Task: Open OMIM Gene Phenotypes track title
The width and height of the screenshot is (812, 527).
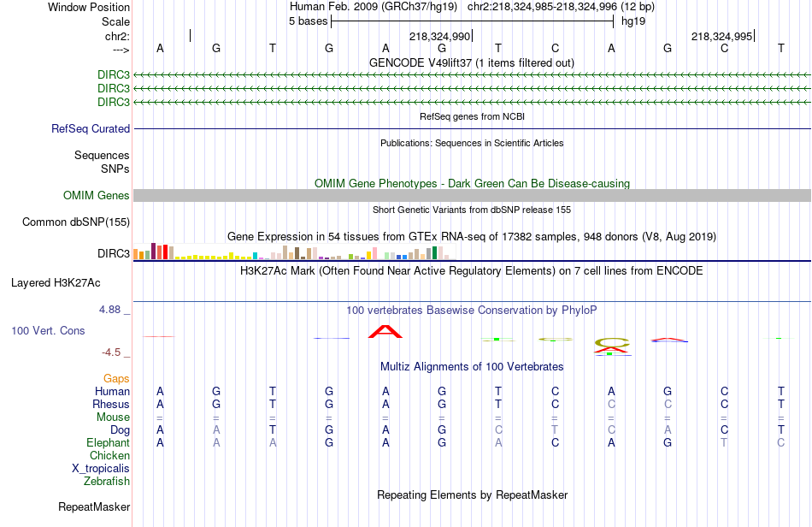Action: [x=472, y=183]
